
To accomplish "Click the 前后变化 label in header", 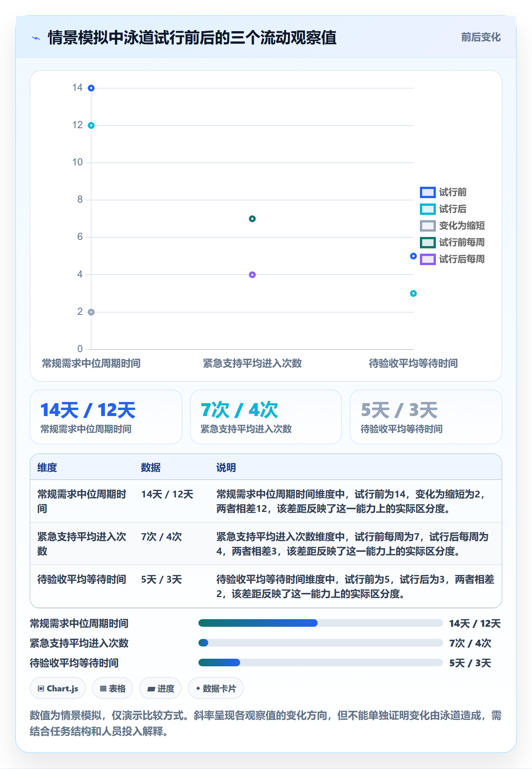I will pyautogui.click(x=481, y=37).
